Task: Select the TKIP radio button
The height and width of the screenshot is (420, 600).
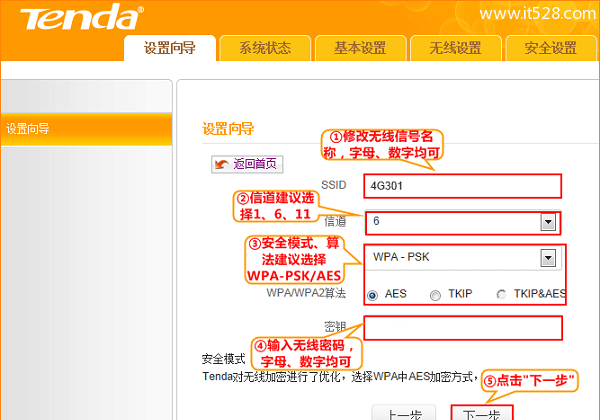Action: point(435,295)
